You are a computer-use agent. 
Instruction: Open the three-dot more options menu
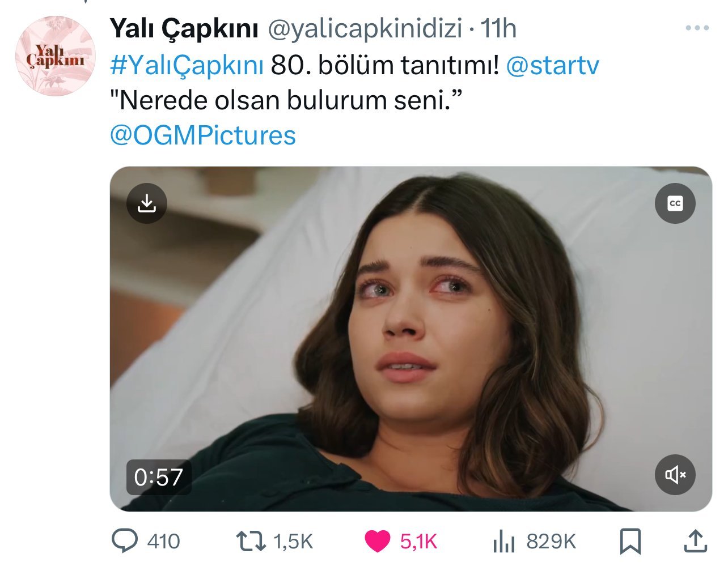click(697, 28)
